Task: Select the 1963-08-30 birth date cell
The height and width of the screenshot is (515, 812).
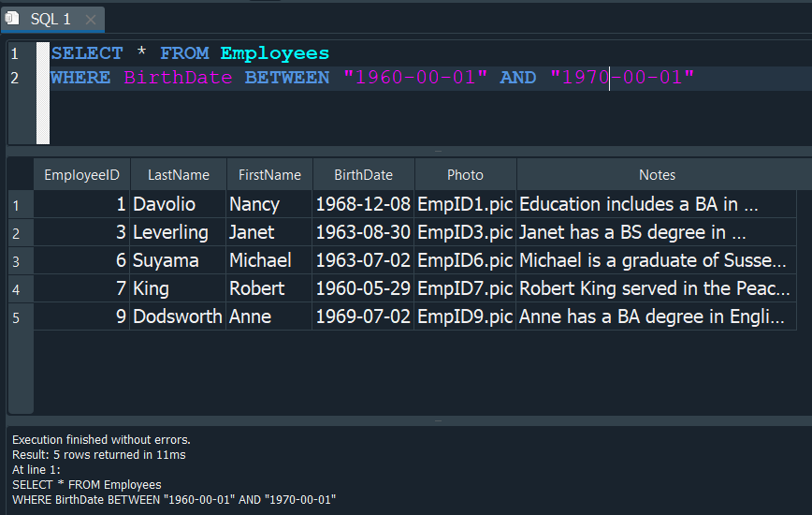Action: coord(363,232)
